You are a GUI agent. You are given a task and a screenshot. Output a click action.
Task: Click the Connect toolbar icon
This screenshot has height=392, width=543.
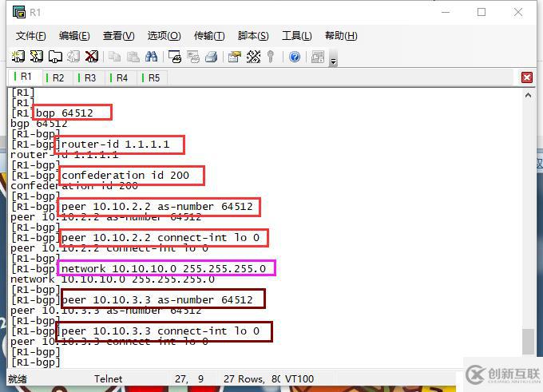(18, 57)
